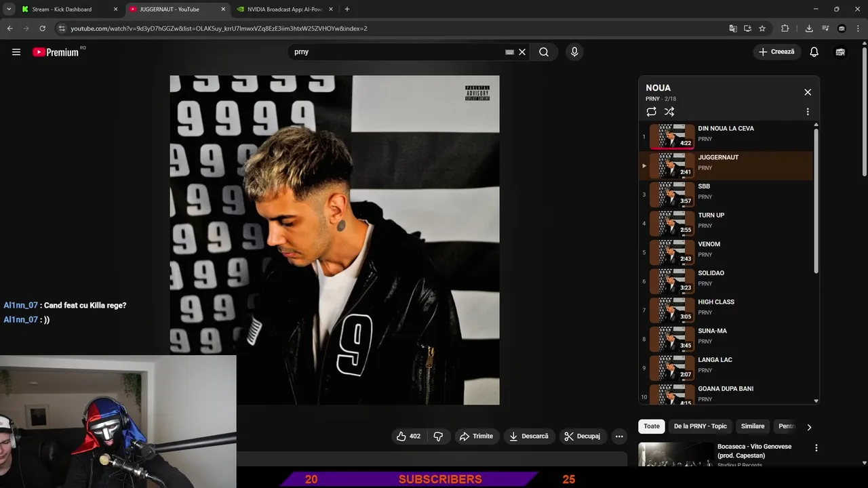Open the PRNY channel link in playlist header
This screenshot has height=488, width=868.
pyautogui.click(x=652, y=99)
